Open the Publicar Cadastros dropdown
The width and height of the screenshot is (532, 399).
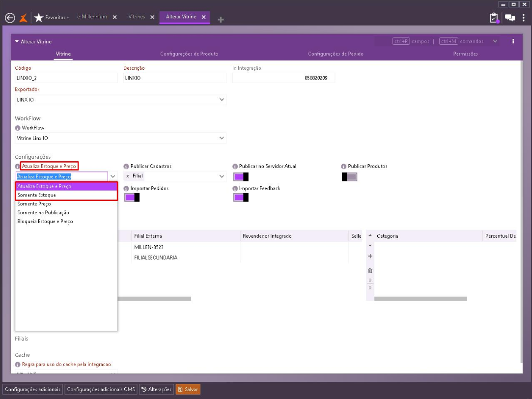[x=222, y=176]
